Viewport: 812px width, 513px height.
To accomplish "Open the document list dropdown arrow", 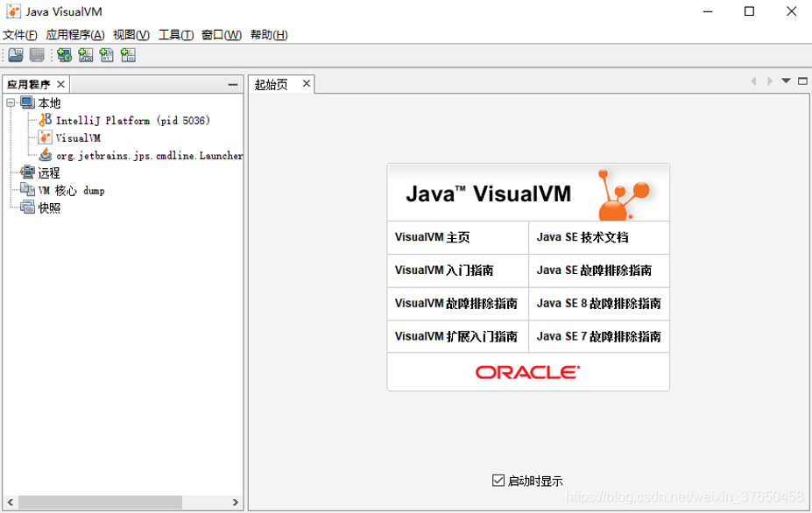I will tap(786, 81).
